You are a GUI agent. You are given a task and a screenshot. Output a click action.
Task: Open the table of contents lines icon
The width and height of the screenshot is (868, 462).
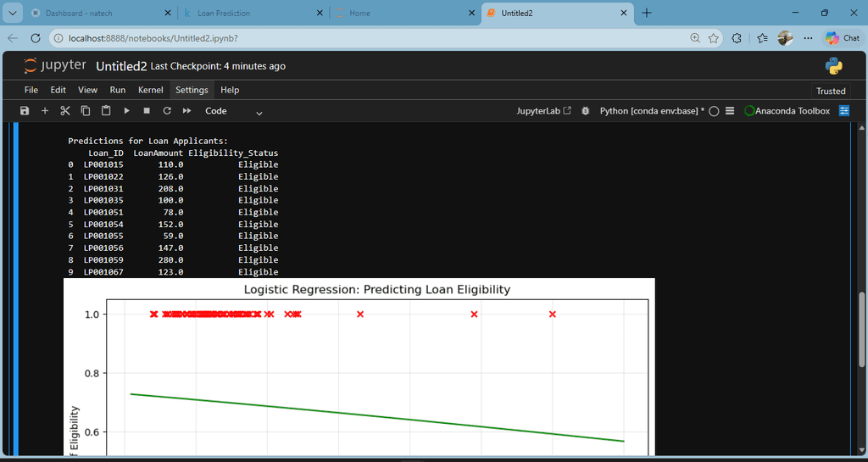(730, 111)
